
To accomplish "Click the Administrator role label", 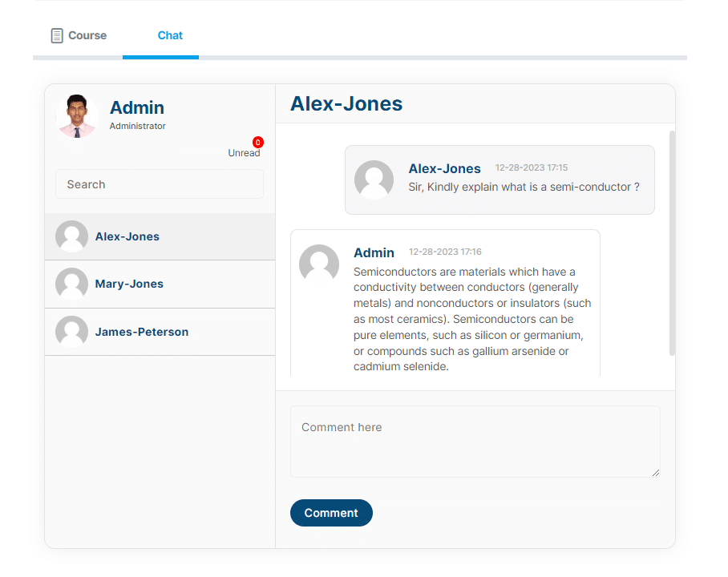I will click(x=137, y=126).
